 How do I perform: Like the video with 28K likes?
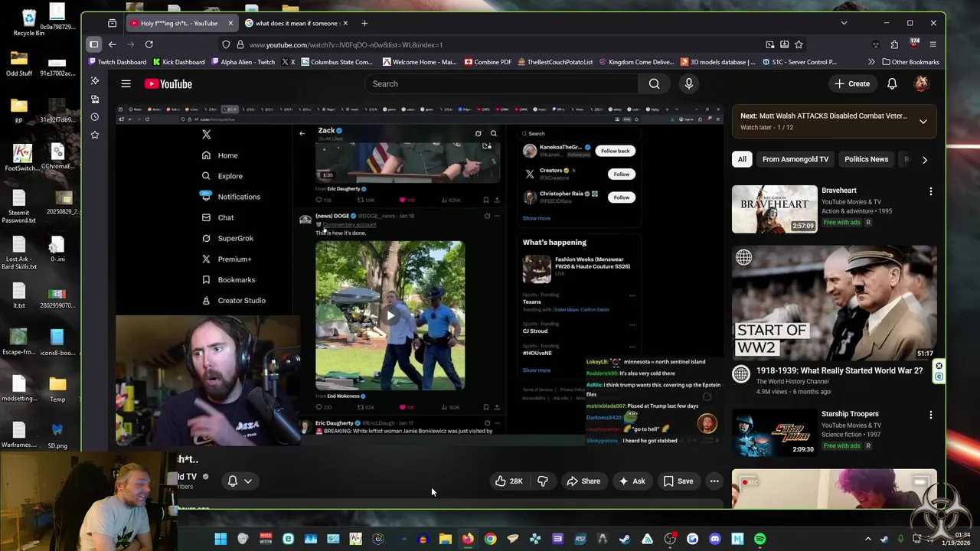508,481
